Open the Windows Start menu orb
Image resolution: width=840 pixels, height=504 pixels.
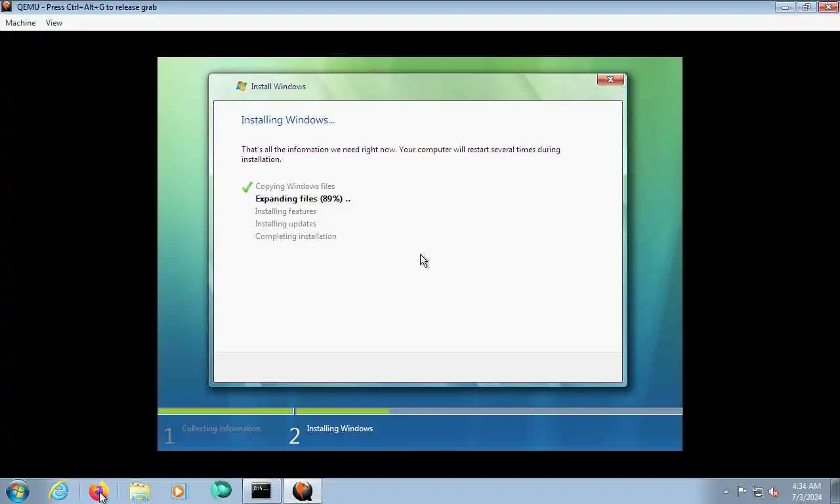pos(17,491)
